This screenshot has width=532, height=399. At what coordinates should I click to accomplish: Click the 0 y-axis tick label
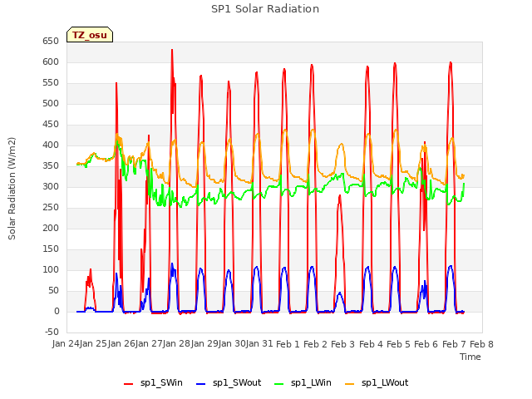pos(57,312)
